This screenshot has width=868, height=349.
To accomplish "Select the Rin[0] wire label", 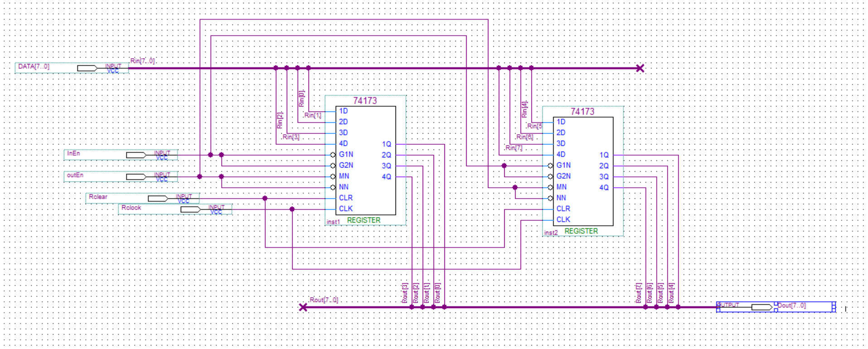I will click(x=302, y=98).
